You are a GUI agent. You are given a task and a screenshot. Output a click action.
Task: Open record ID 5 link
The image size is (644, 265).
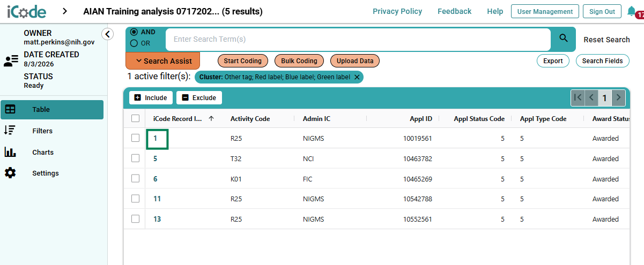pos(156,158)
